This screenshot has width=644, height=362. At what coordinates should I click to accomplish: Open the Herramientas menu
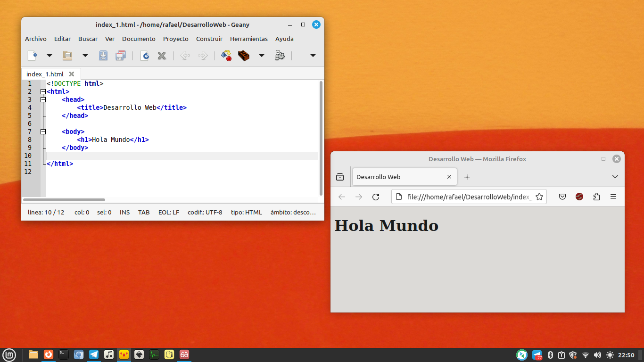[x=249, y=39]
